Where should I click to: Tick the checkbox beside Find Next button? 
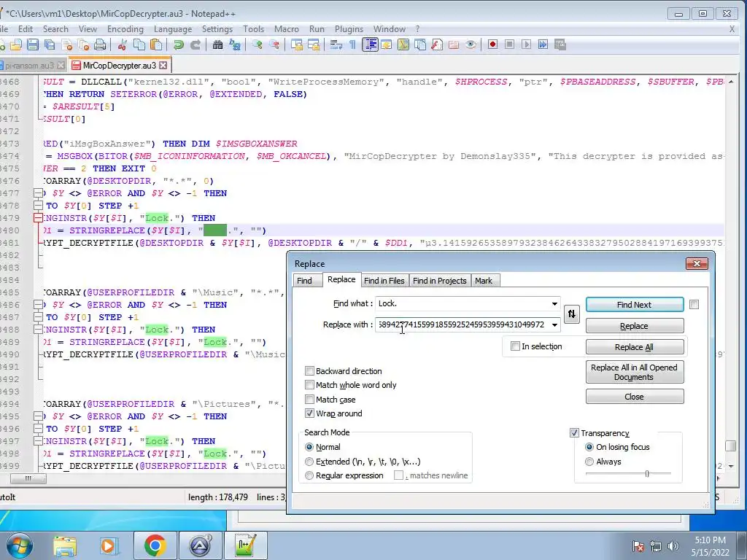point(694,304)
